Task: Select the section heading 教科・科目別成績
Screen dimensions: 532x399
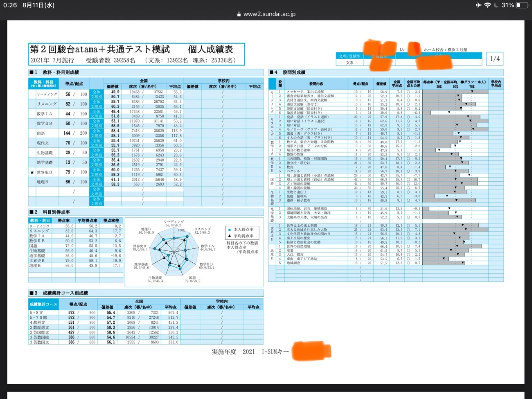Action: tap(61, 72)
